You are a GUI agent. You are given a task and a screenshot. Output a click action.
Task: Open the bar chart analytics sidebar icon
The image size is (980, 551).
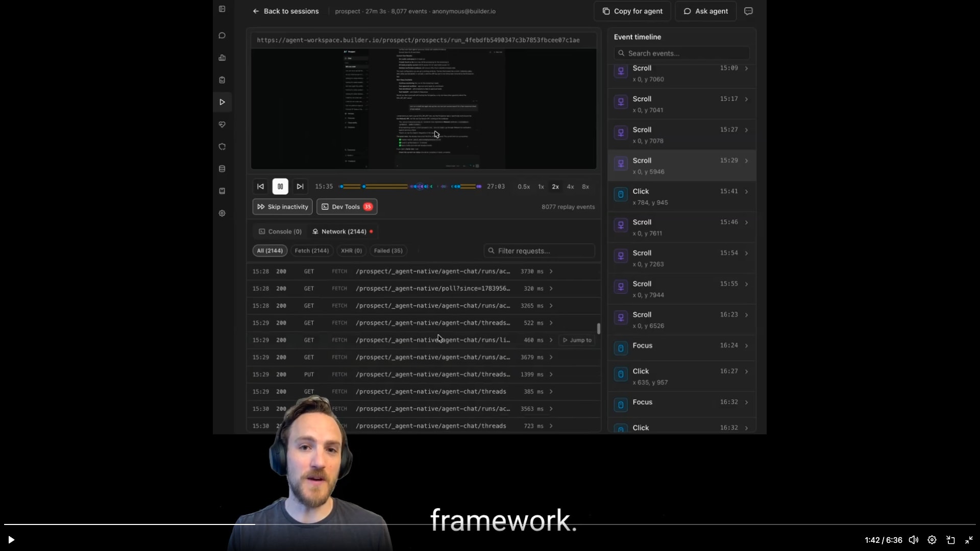(x=222, y=58)
